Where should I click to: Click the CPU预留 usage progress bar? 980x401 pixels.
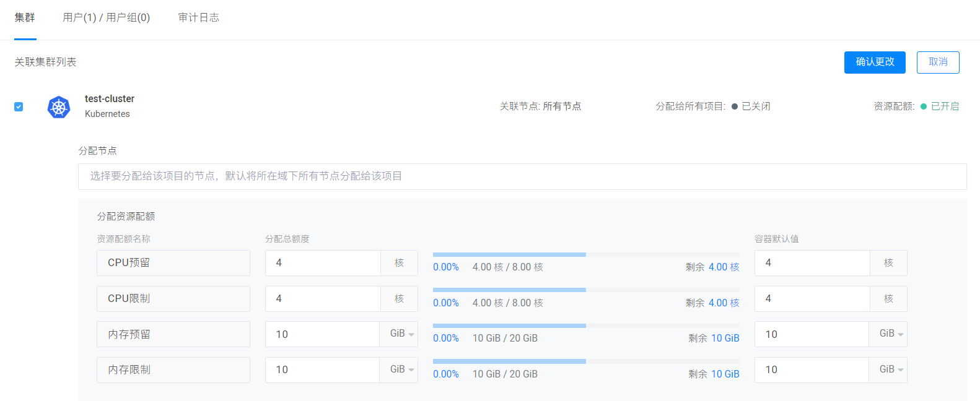(585, 254)
